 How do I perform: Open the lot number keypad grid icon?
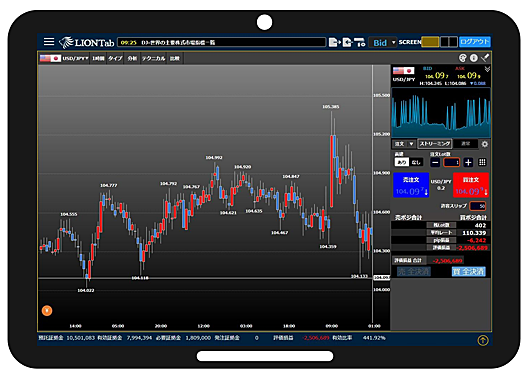point(482,162)
